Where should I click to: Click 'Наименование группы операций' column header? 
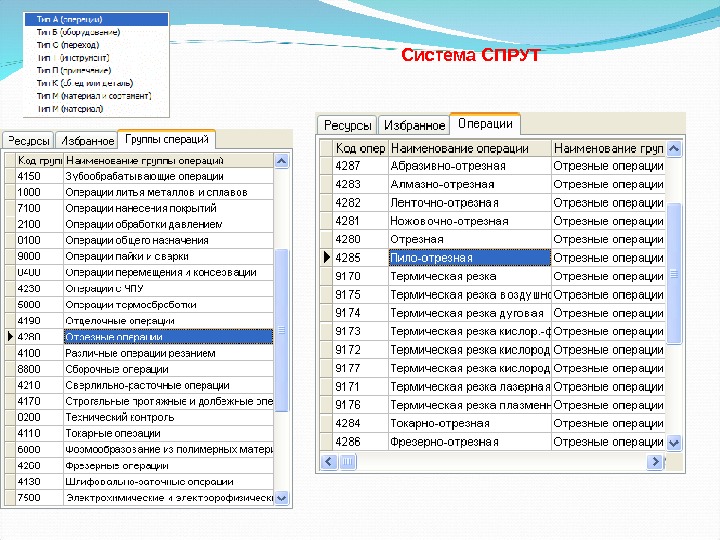[x=169, y=160]
